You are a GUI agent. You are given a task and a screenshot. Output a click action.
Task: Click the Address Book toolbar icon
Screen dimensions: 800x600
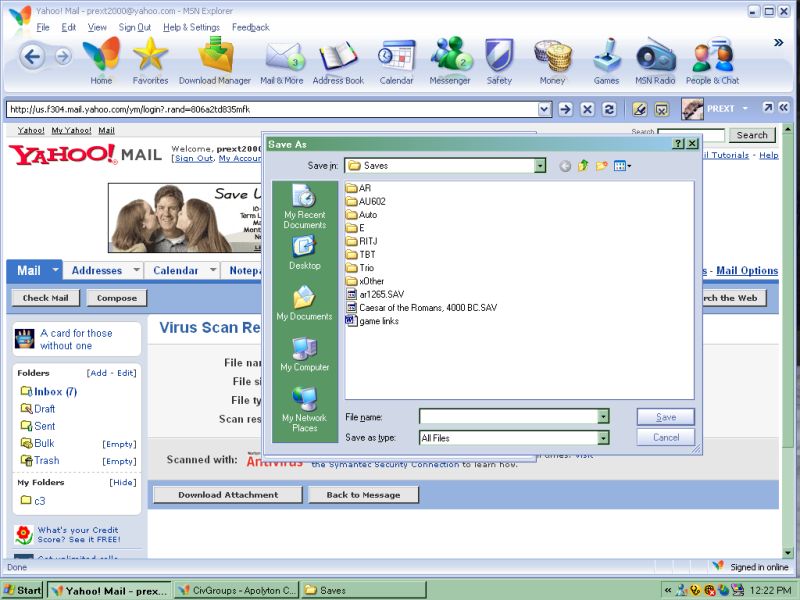click(x=338, y=56)
